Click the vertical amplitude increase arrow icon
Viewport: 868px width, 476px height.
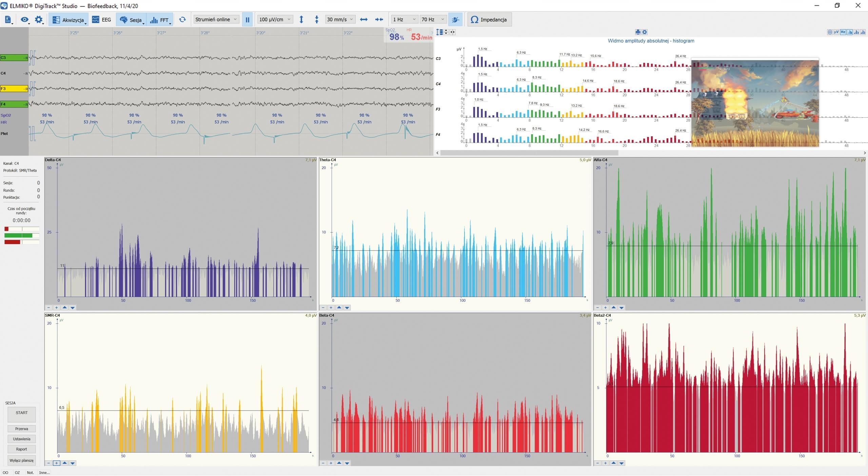301,20
